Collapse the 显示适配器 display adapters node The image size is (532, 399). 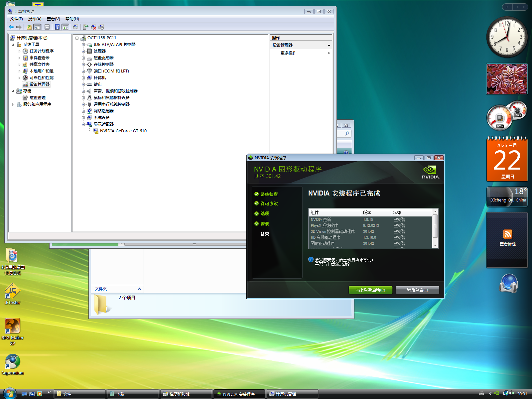point(83,124)
